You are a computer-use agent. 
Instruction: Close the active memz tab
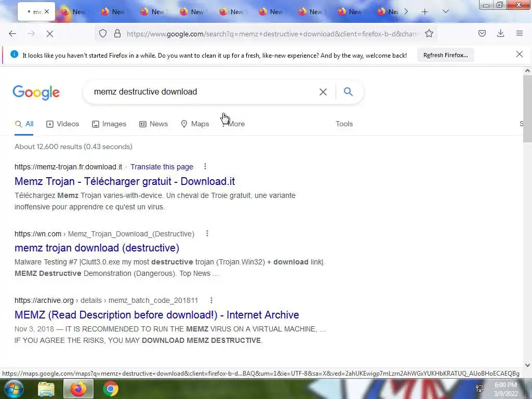47,11
